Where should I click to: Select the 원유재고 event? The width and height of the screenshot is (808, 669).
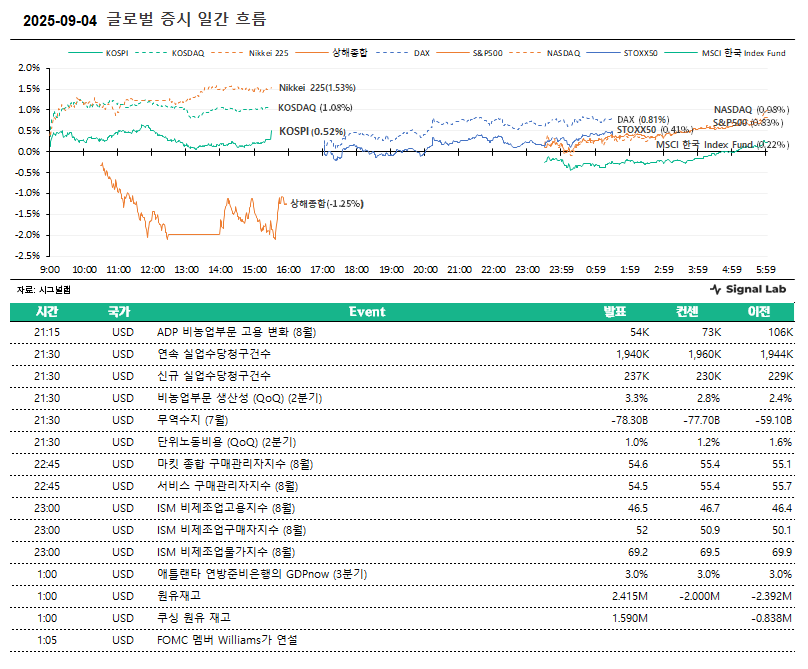(x=179, y=596)
